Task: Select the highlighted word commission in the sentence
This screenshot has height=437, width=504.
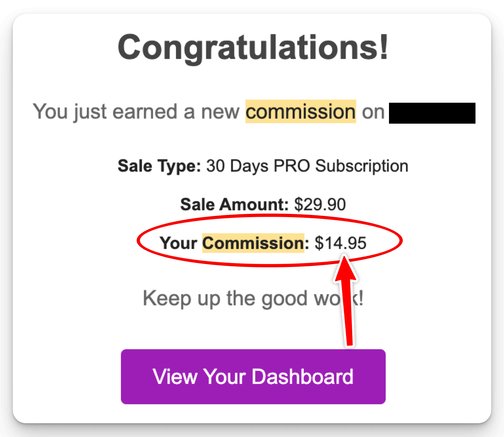Action: pyautogui.click(x=300, y=112)
